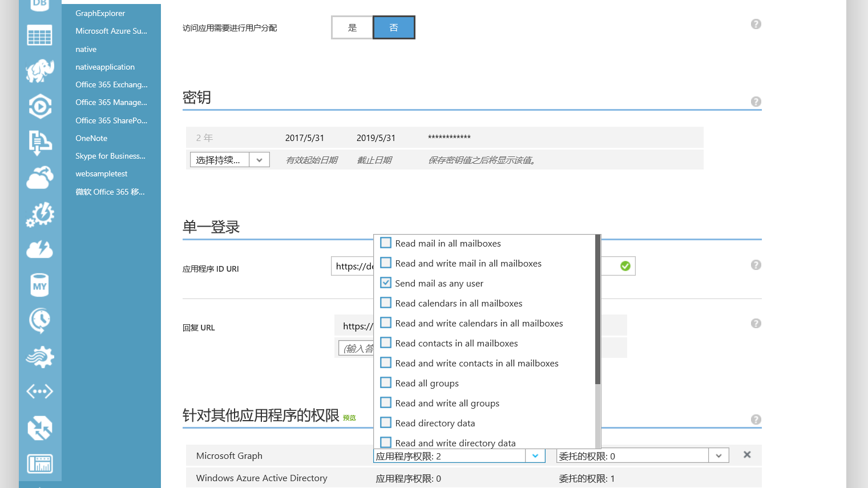Image resolution: width=868 pixels, height=488 pixels.
Task: Enable Read mail in all mailboxes
Action: pyautogui.click(x=385, y=243)
